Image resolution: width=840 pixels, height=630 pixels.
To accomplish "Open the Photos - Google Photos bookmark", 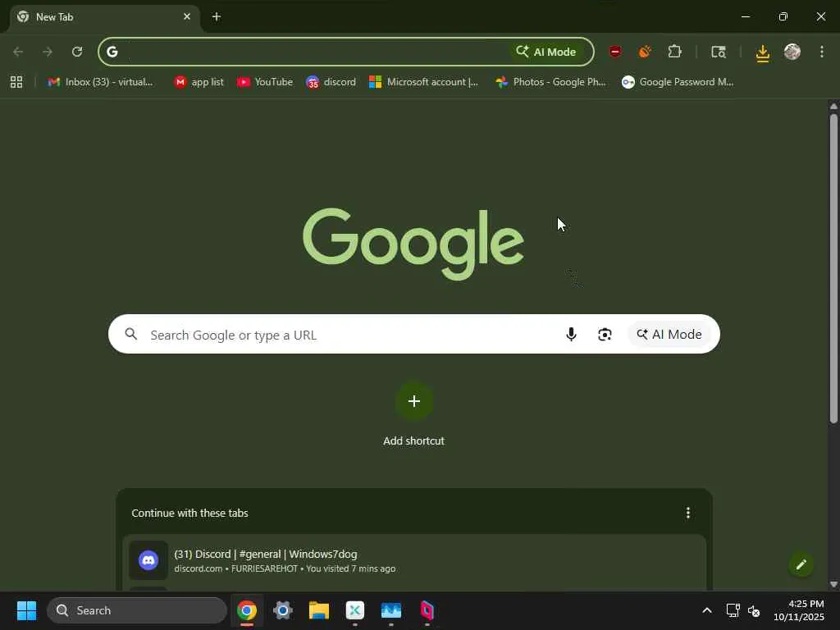I will pyautogui.click(x=550, y=82).
